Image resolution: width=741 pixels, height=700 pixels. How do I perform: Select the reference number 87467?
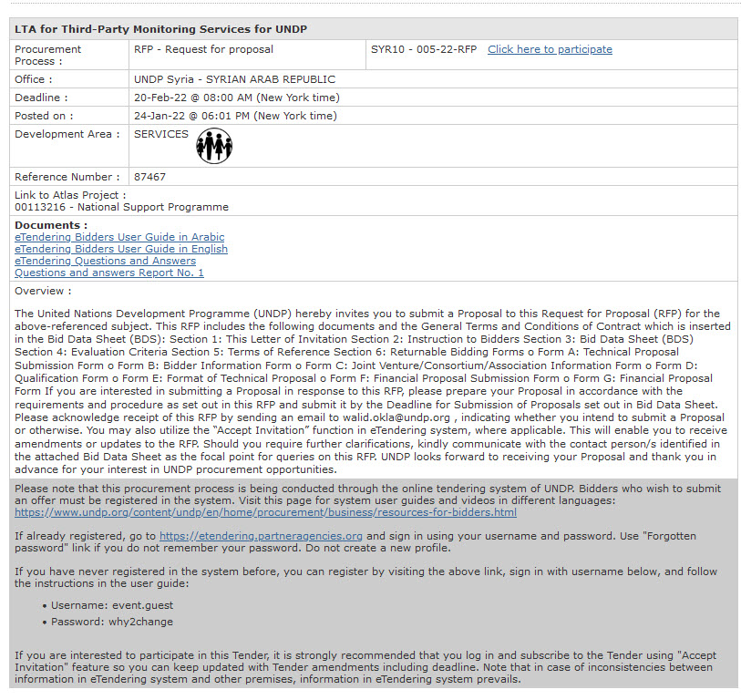(150, 177)
